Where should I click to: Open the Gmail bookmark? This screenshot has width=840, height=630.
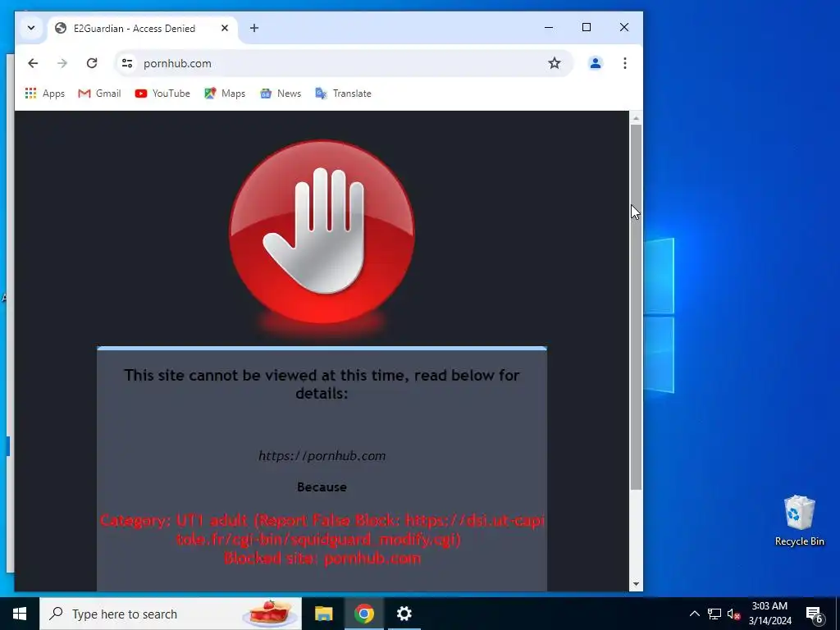[x=99, y=94]
